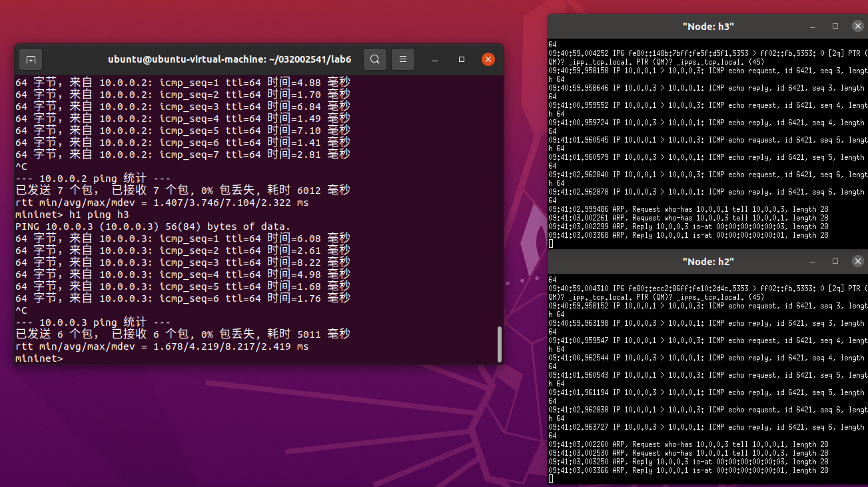The width and height of the screenshot is (868, 487).
Task: Click the "已发送 7 个包" summary line
Action: [183, 190]
